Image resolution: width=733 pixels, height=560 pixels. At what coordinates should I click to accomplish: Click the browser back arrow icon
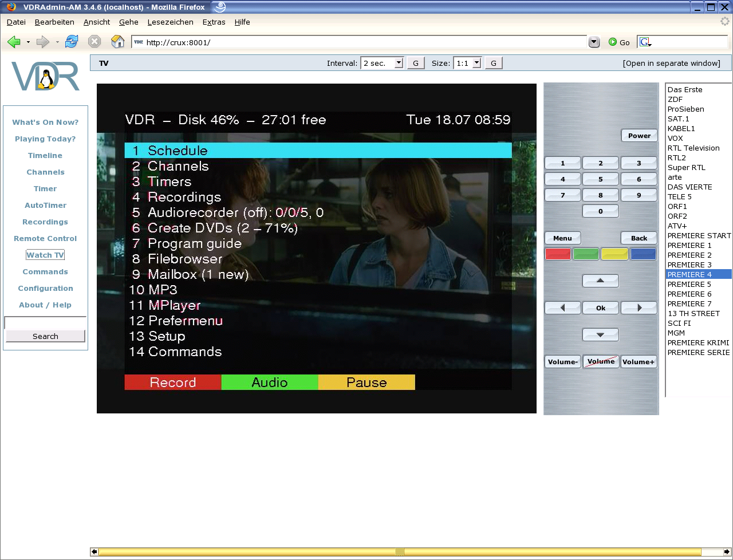tap(14, 42)
